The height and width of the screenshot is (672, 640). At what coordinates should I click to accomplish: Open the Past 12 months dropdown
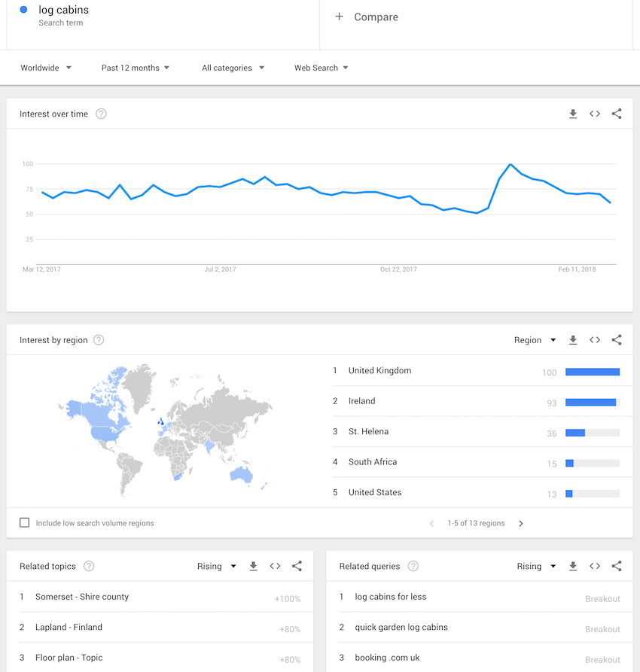tap(136, 68)
